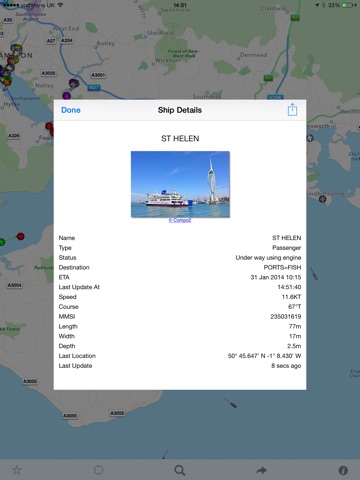
Task: Open the info icon at bottom right
Action: point(343,470)
